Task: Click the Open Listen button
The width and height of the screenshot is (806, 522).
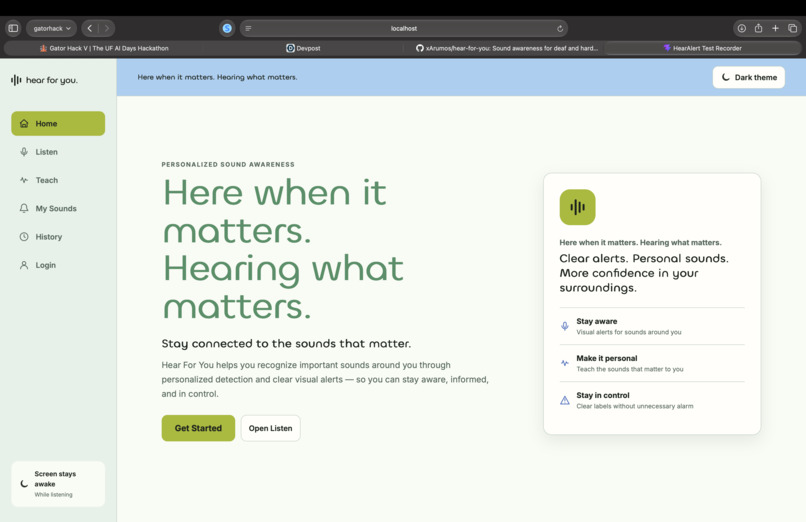Action: pyautogui.click(x=270, y=428)
